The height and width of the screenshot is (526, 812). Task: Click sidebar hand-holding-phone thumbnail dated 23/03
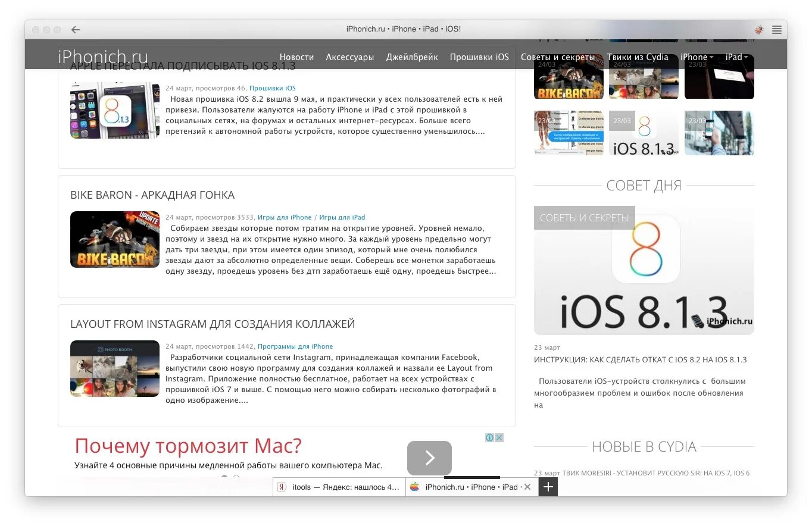[719, 133]
